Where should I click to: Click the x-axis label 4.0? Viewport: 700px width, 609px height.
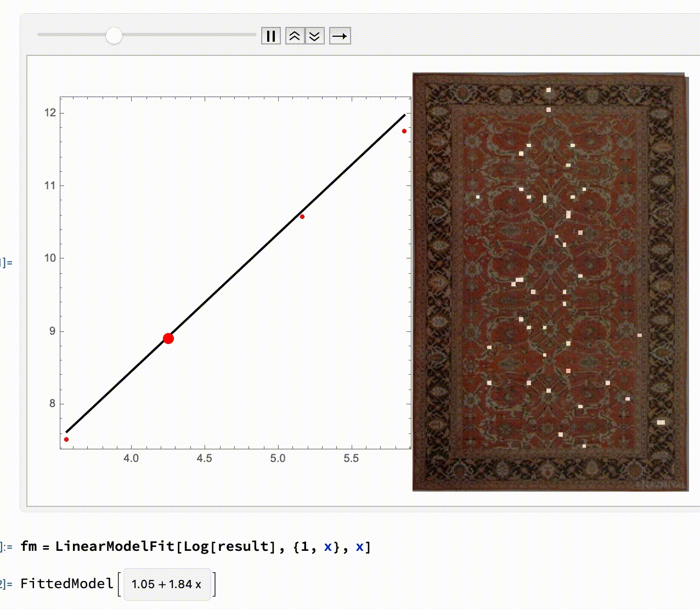(131, 458)
